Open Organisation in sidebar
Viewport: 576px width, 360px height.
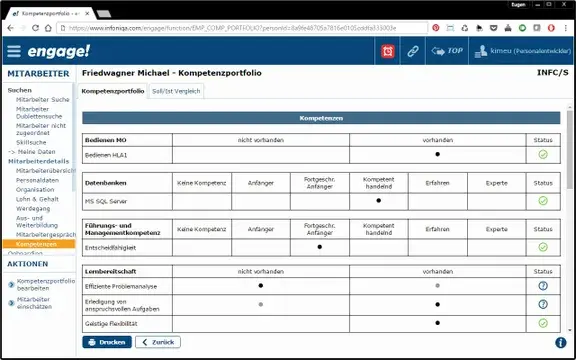tap(35, 190)
